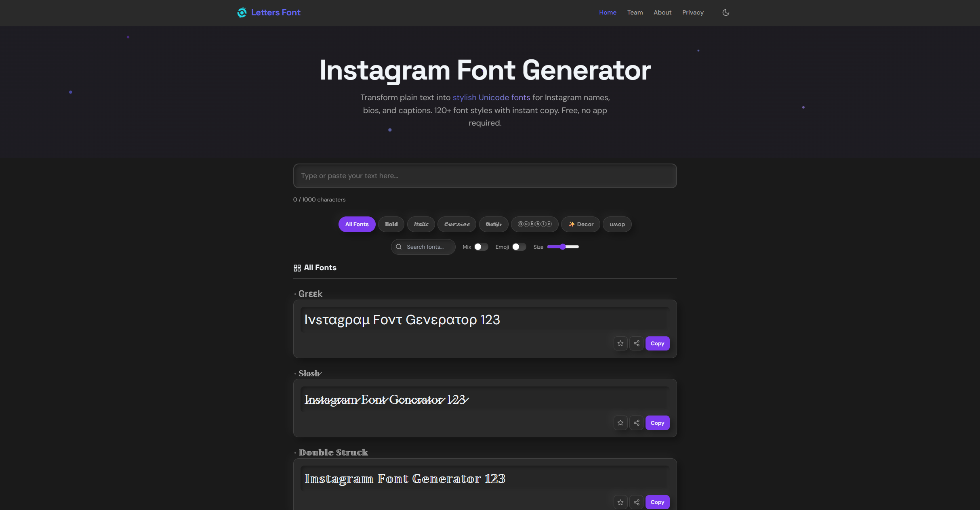Open the Privacy page link
Screen dimensions: 980x510
pyautogui.click(x=693, y=13)
